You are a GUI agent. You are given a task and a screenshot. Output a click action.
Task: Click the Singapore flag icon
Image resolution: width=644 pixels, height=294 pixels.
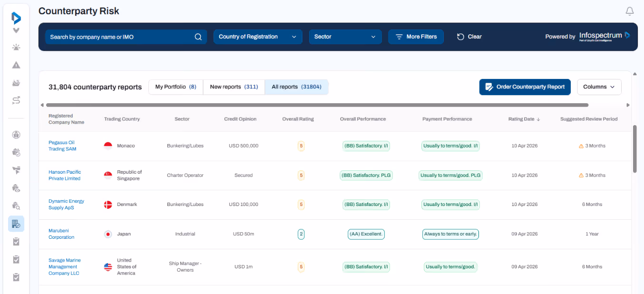click(x=108, y=175)
